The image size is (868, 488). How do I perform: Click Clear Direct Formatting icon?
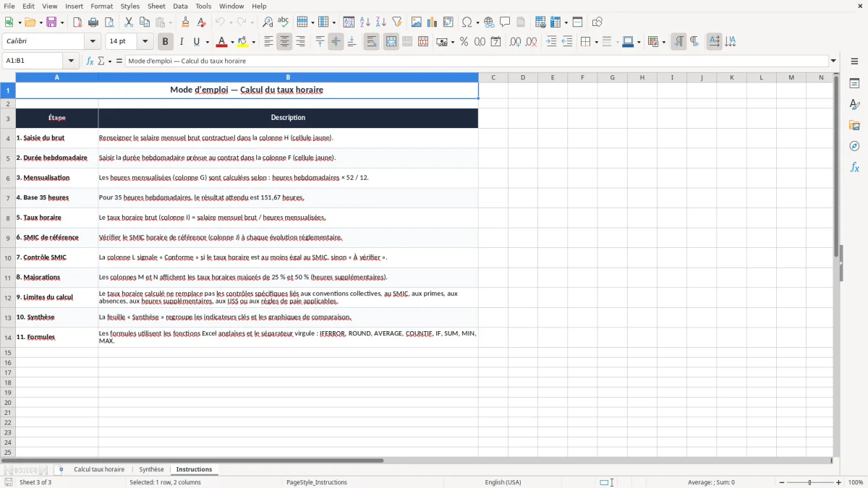point(201,22)
